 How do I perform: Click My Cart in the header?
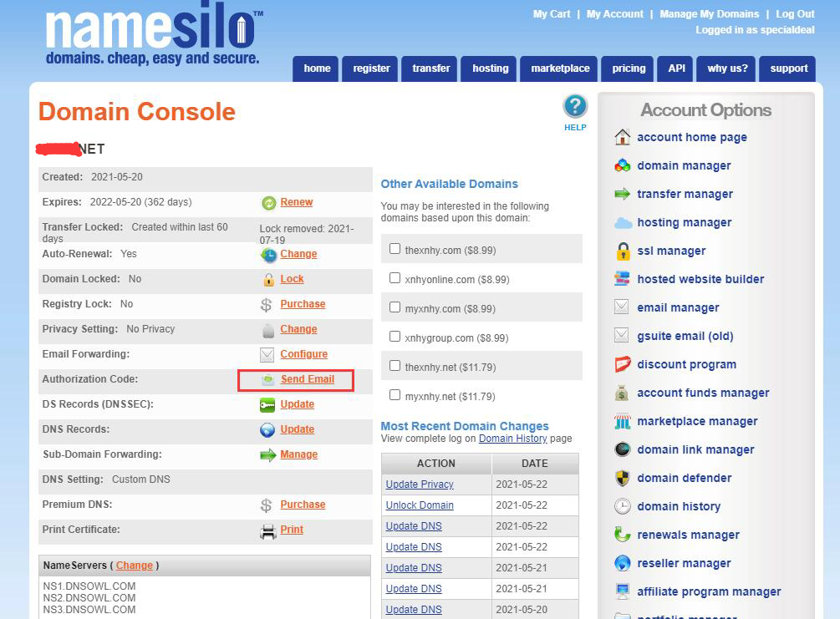(552, 14)
